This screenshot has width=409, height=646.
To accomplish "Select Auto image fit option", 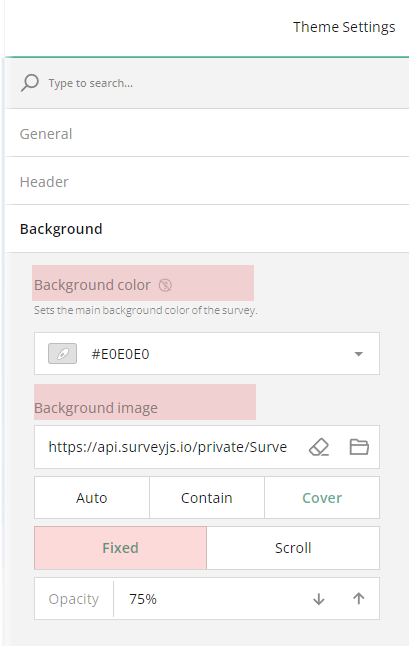I will 92,498.
